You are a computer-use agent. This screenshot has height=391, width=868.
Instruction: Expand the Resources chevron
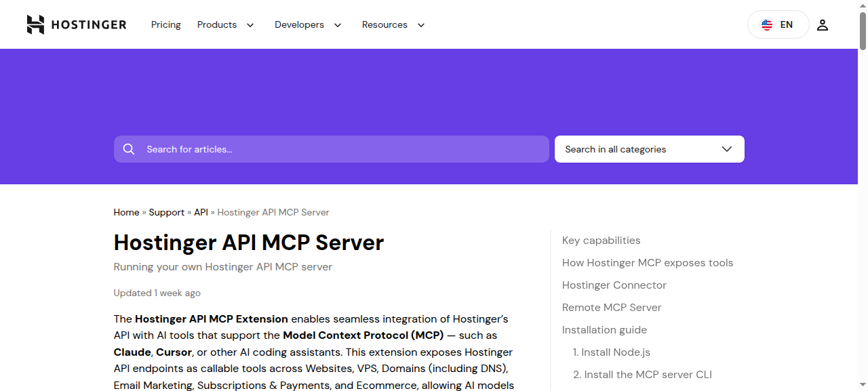420,25
